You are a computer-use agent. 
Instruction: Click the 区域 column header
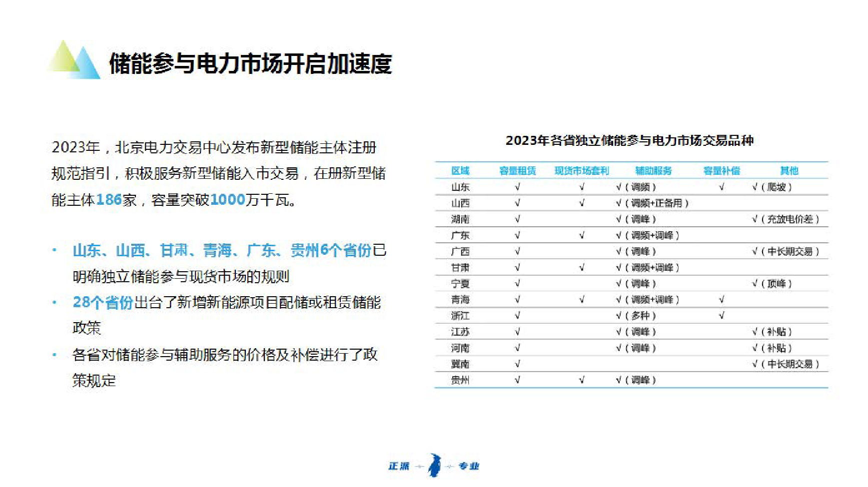click(460, 171)
